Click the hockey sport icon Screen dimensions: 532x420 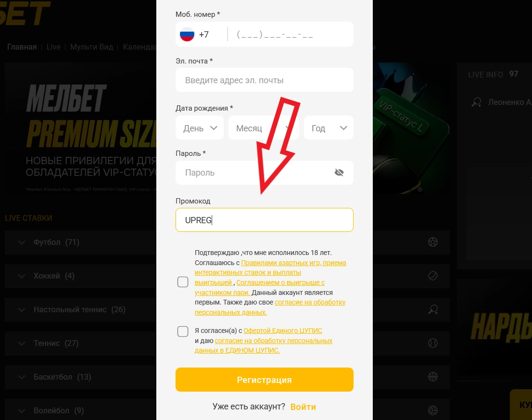(x=433, y=276)
